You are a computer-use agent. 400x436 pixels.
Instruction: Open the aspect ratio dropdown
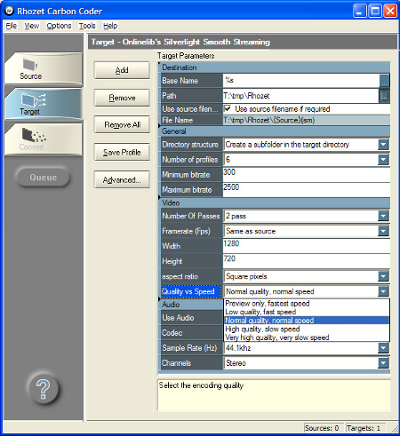[x=383, y=276]
